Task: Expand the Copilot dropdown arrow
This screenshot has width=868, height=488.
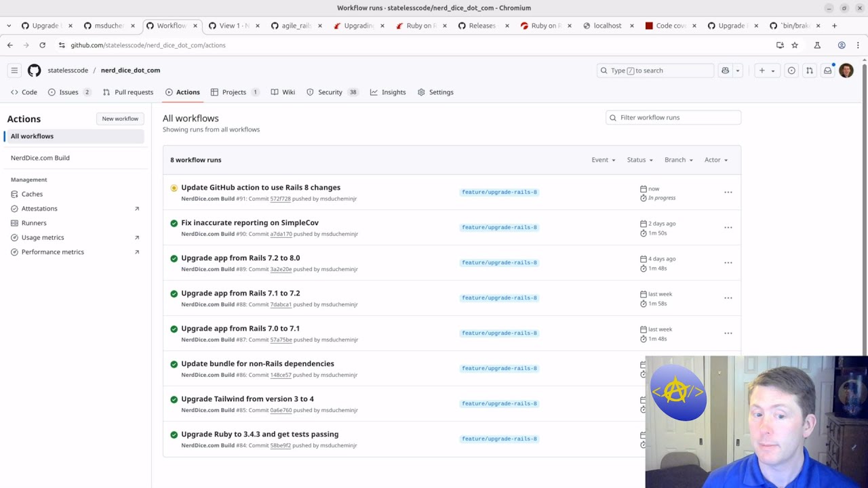Action: pyautogui.click(x=737, y=70)
